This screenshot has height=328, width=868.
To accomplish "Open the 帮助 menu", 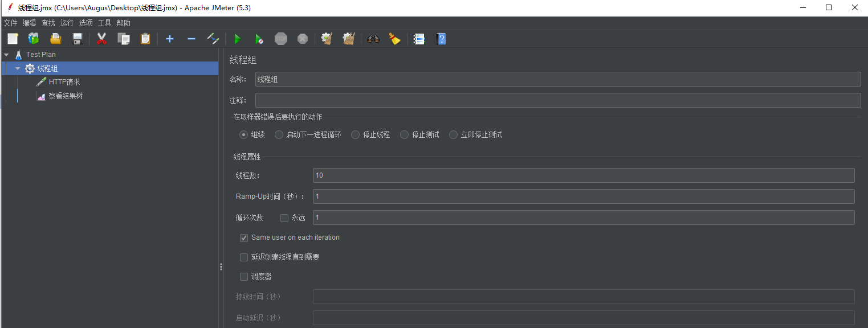I will point(123,23).
